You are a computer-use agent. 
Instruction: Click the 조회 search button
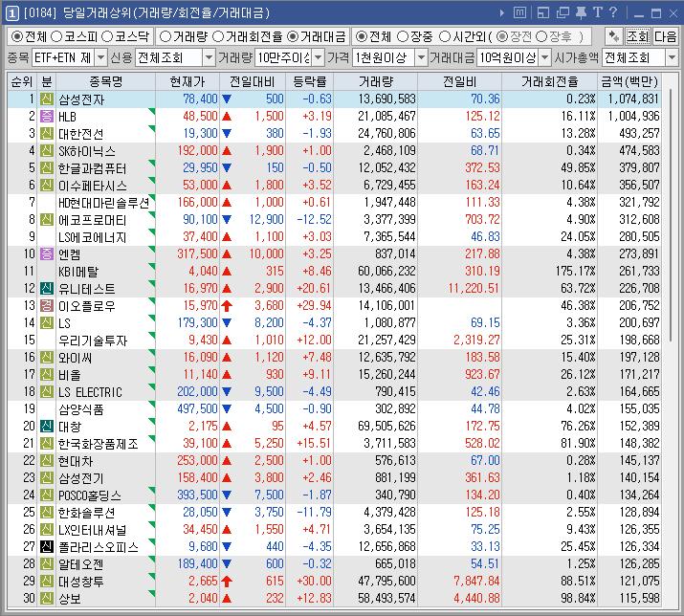tap(638, 36)
